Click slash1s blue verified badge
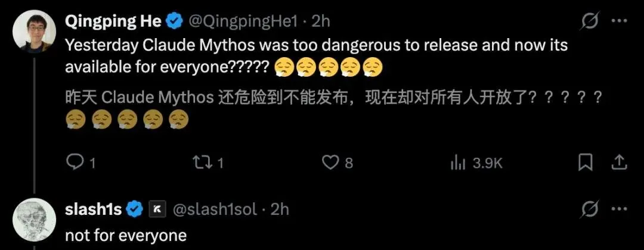Viewport: 644px width, 250px height. pyautogui.click(x=134, y=210)
